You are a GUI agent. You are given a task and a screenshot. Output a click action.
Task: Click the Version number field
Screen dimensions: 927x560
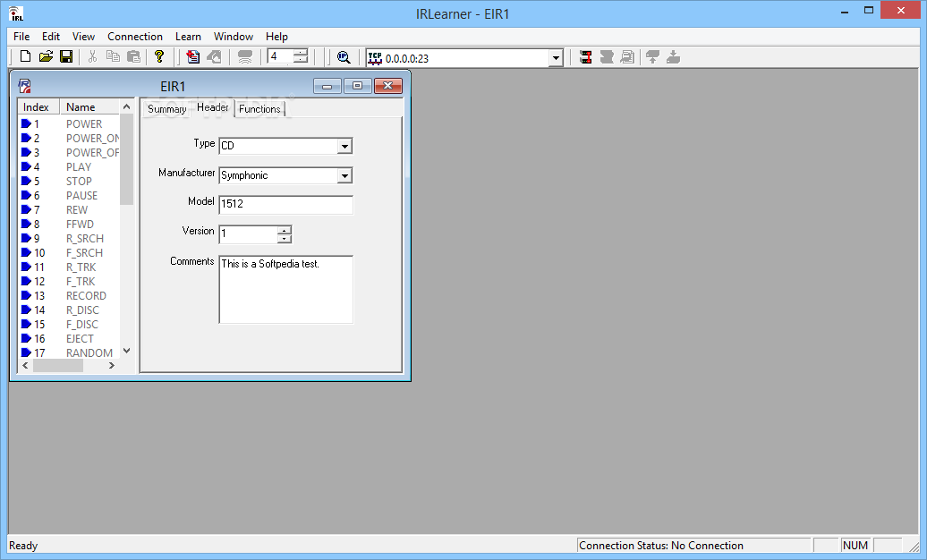(x=249, y=234)
